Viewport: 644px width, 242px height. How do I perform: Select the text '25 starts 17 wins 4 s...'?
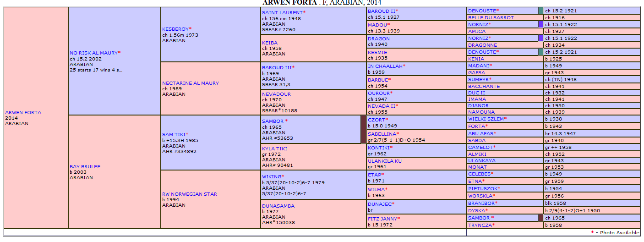(x=96, y=70)
